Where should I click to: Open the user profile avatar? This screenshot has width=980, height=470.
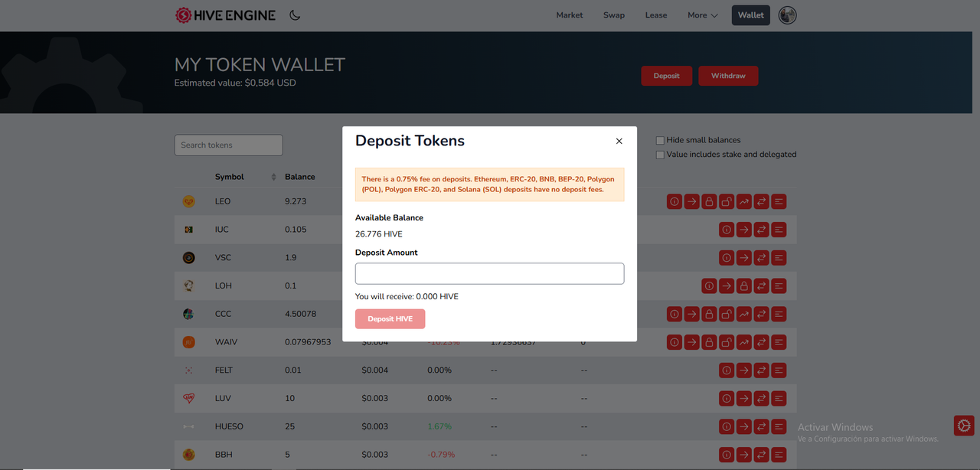[787, 15]
